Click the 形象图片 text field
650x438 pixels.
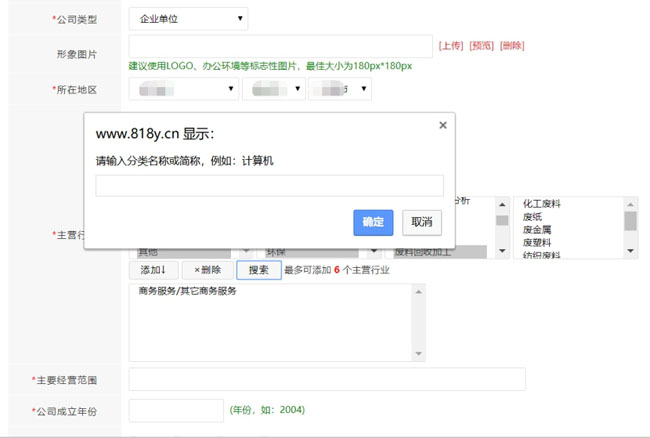click(280, 46)
